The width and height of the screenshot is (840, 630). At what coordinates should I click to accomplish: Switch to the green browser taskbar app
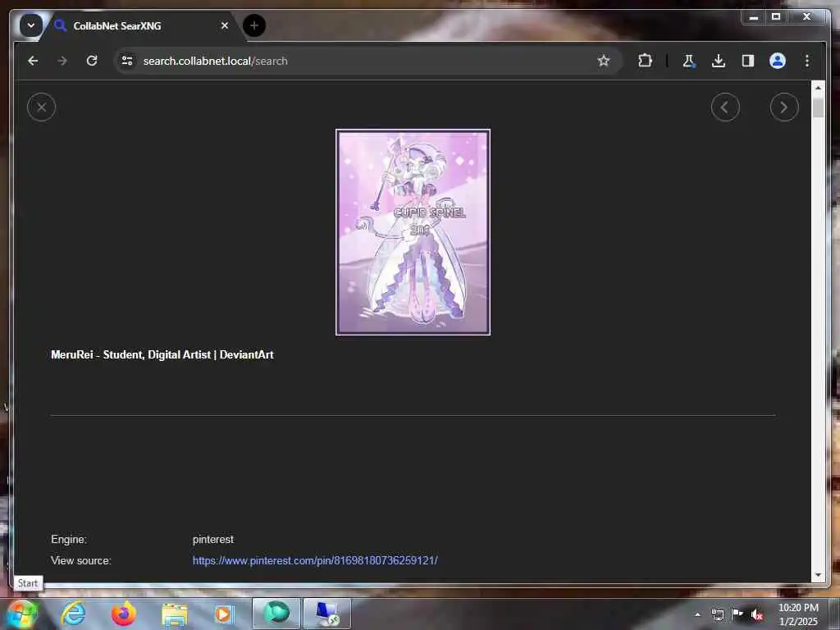pyautogui.click(x=276, y=614)
